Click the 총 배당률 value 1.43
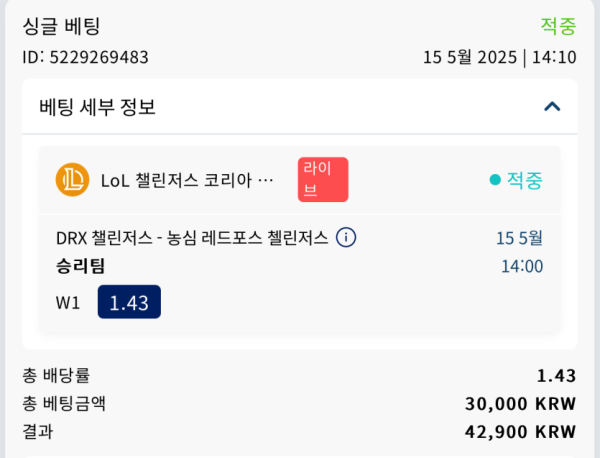600x458 pixels. click(557, 376)
